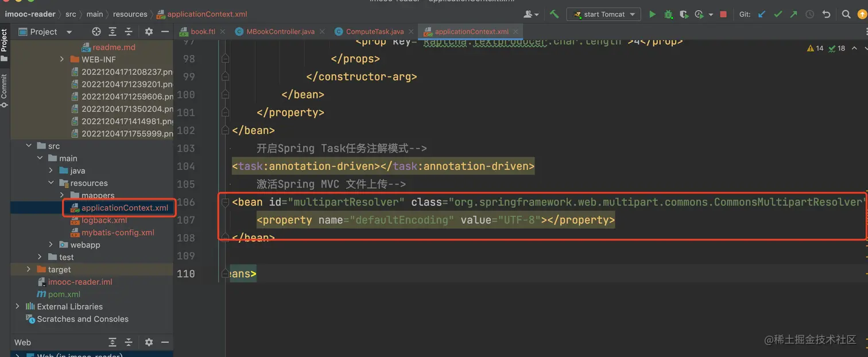Screen dimensions: 868x357
Task: Fold the bean at line 106
Action: pyautogui.click(x=225, y=202)
